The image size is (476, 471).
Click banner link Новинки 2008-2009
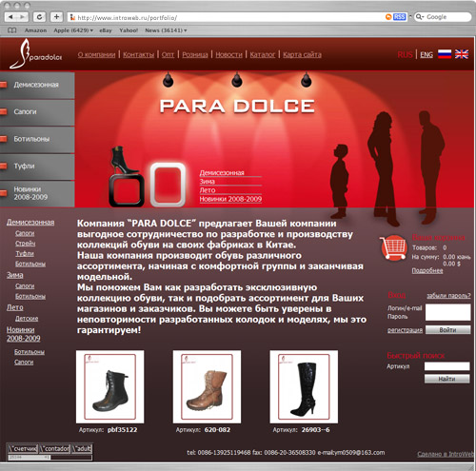(x=230, y=199)
